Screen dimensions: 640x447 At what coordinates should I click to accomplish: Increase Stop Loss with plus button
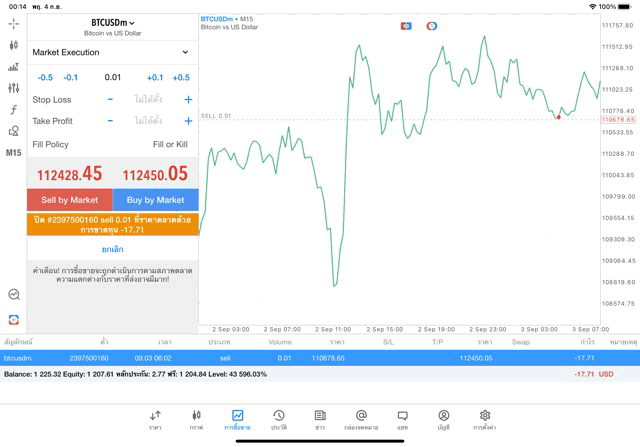[x=187, y=100]
